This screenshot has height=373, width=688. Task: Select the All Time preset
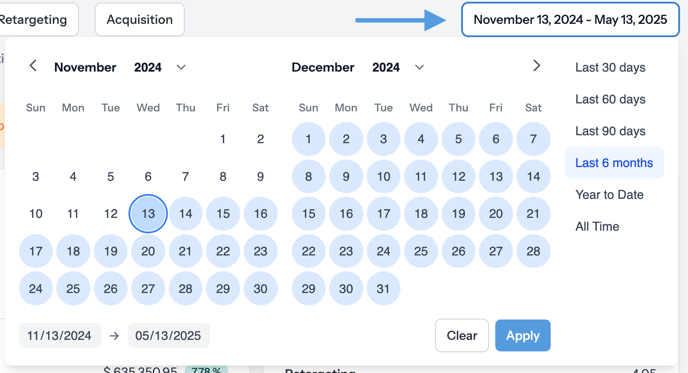click(x=597, y=226)
